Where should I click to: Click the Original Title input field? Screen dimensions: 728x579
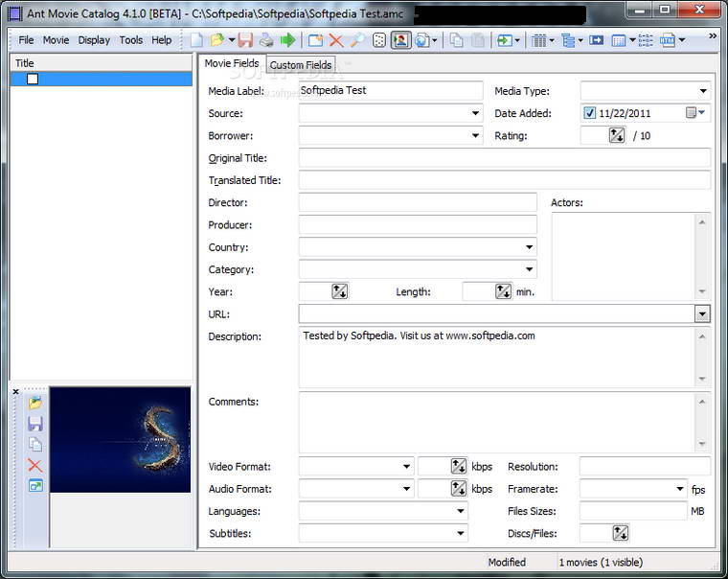504,158
